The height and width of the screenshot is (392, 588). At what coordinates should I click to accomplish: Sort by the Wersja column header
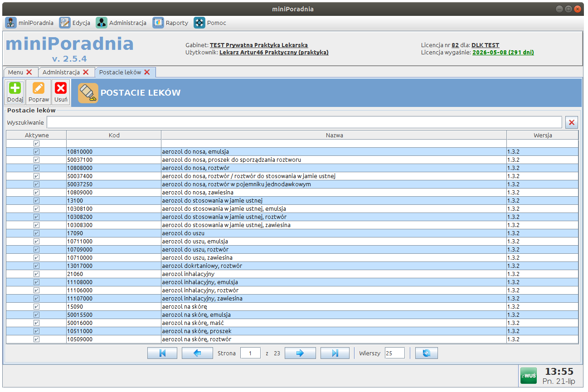point(543,135)
